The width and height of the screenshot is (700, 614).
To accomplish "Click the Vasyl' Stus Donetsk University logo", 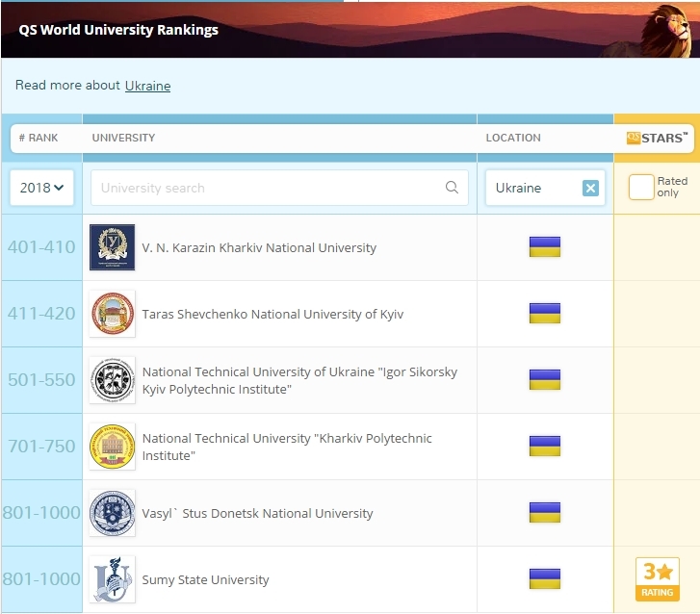I will [112, 513].
